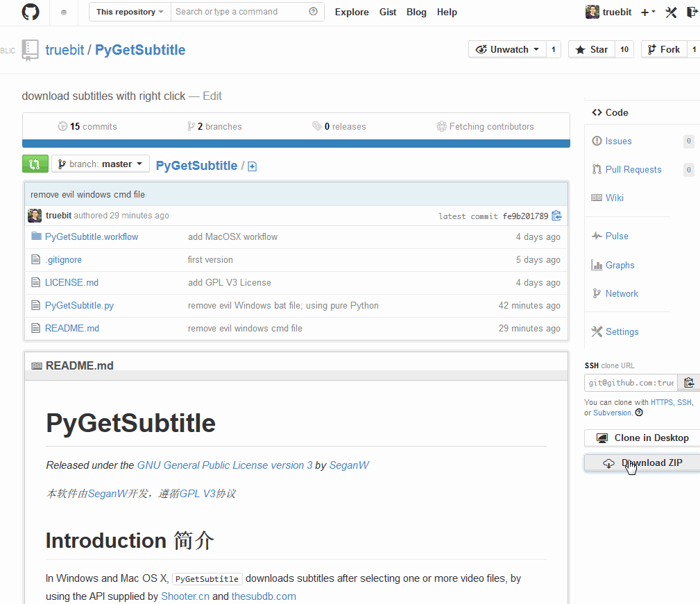
Task: Click PyGetSubtitle.py file icon
Action: click(35, 305)
